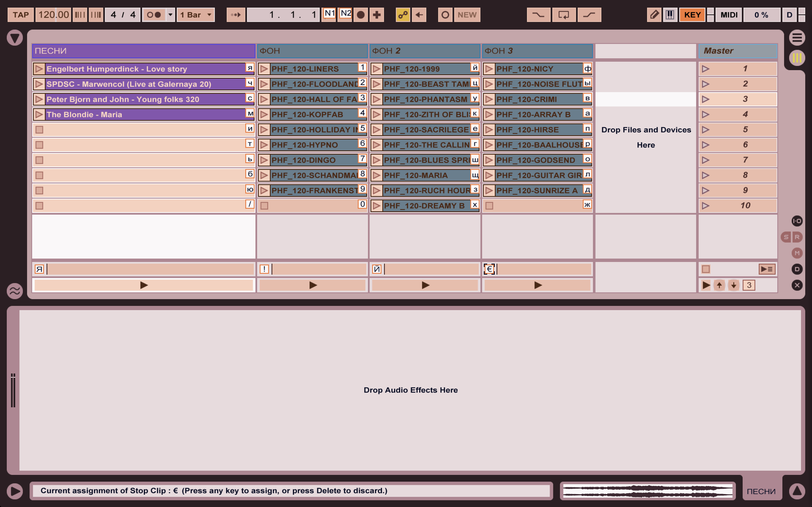Click Re-enable Automation back arrow
Image resolution: width=812 pixels, height=507 pixels.
(x=419, y=15)
